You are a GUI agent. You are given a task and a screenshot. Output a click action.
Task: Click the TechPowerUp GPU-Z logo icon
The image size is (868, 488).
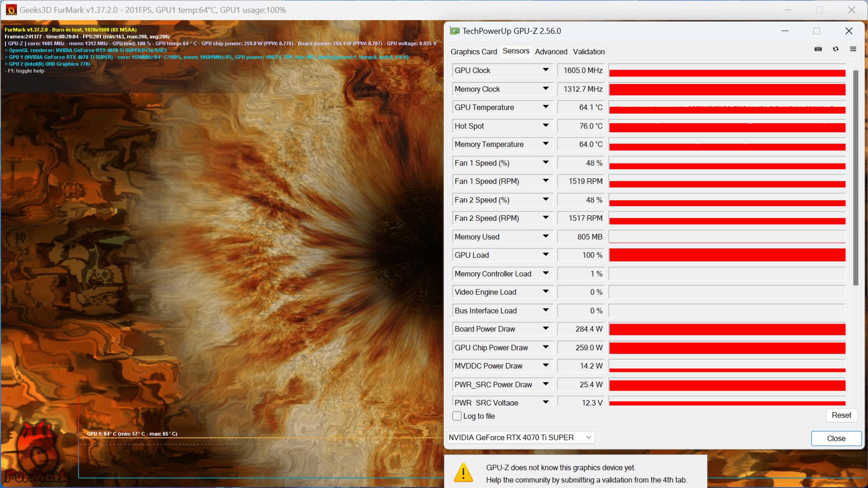pos(454,30)
